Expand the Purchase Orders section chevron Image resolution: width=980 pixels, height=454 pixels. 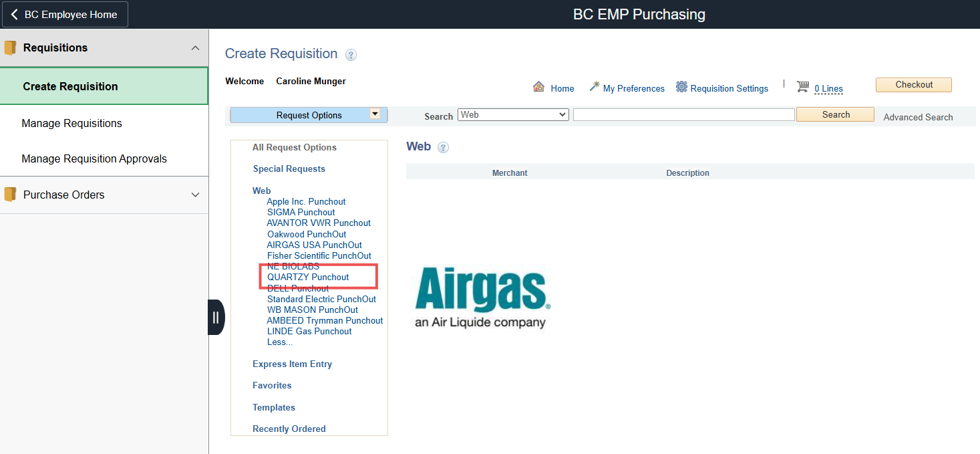tap(195, 195)
